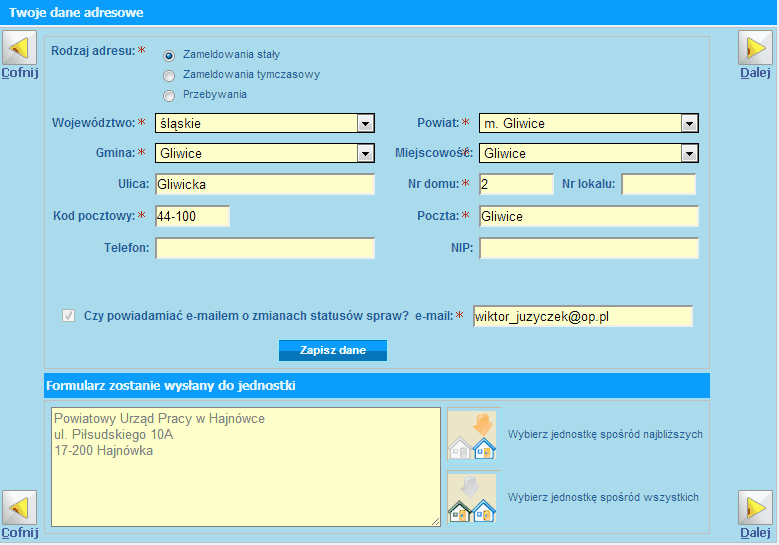Click the Kod pocztowy field with 44-100
The image size is (779, 545).
192,216
